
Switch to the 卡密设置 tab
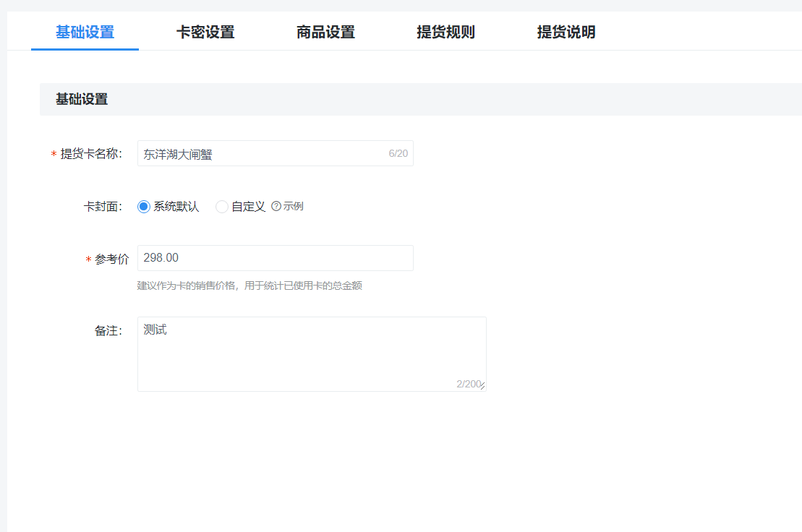204,32
